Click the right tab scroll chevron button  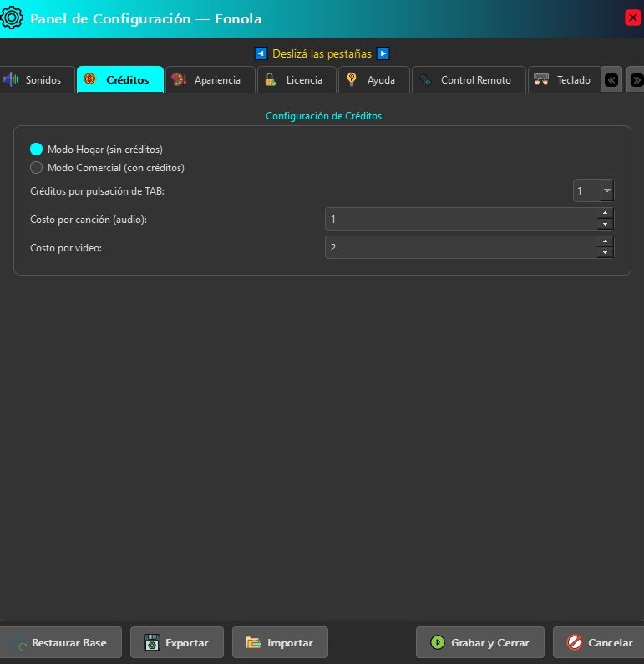tap(636, 79)
